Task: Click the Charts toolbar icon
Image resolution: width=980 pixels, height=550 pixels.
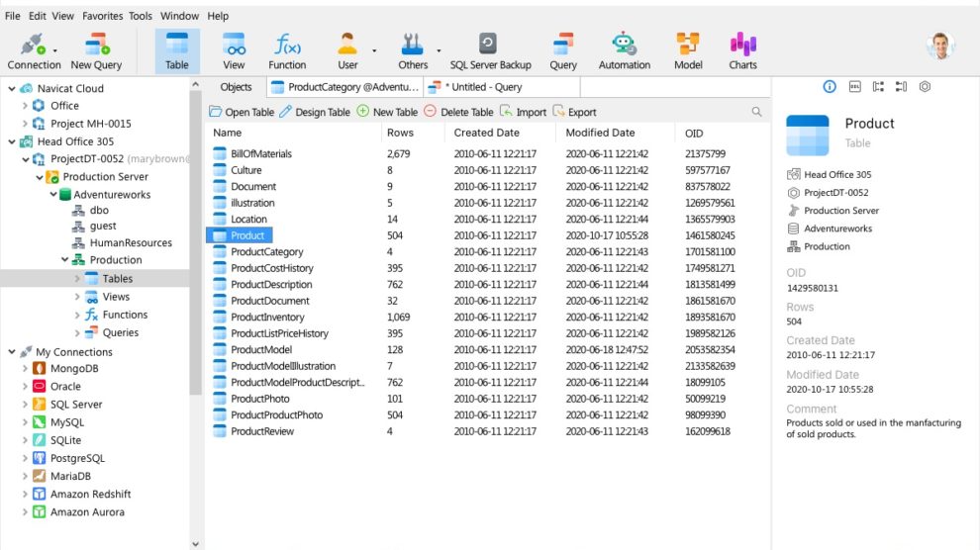Action: pyautogui.click(x=742, y=46)
